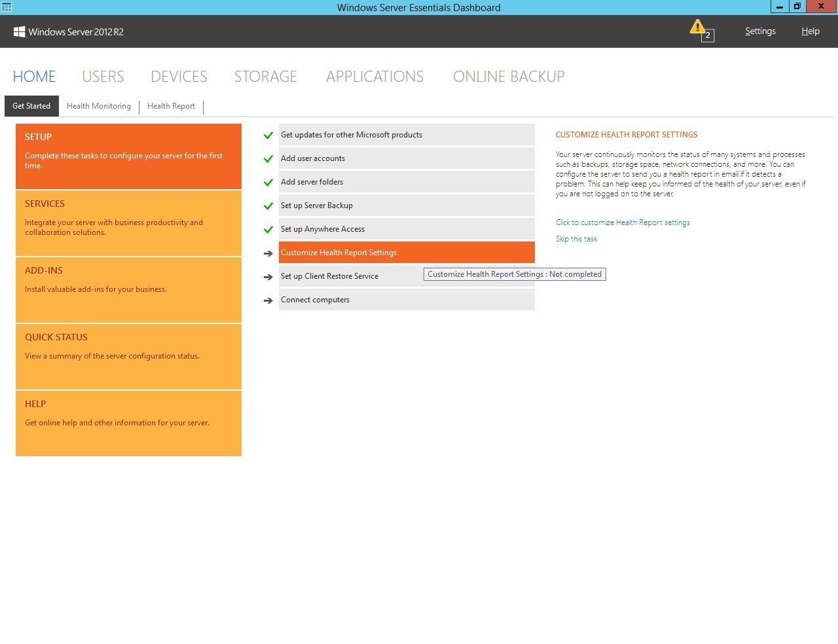838x644 pixels.
Task: Minimize the Dashboard window
Action: click(x=779, y=7)
